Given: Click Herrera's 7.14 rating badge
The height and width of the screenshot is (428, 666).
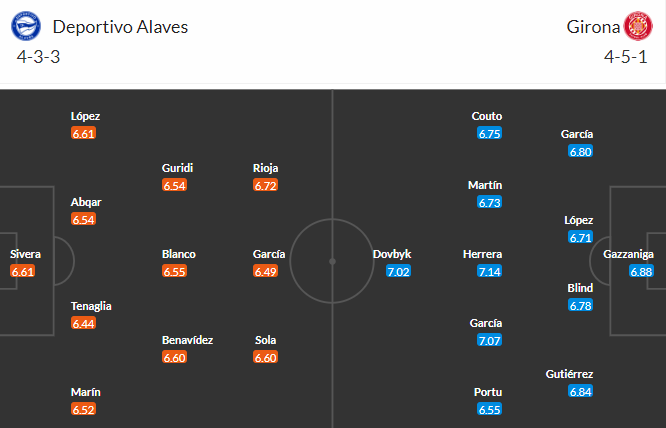Looking at the screenshot, I should tap(489, 271).
